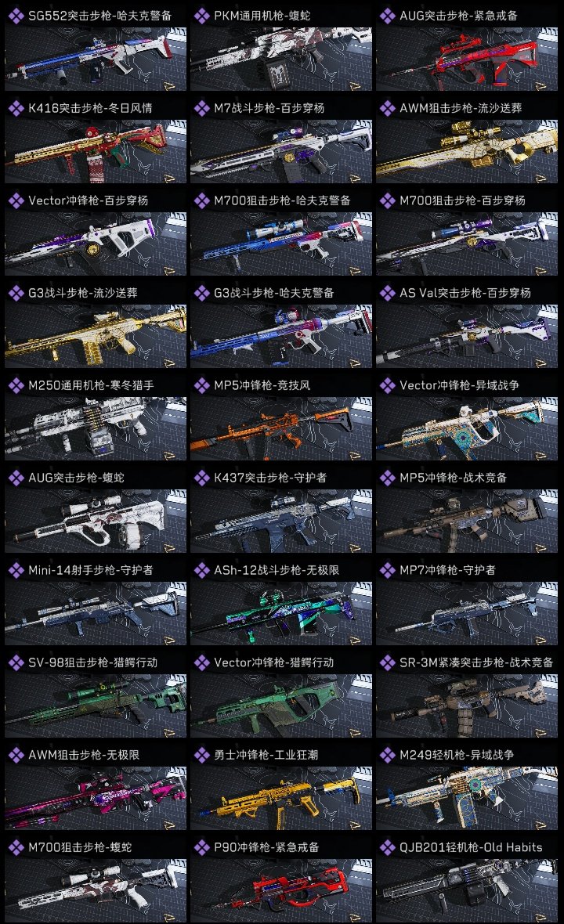Pick the AWM狙击步枪-无极限 pink sniper image
Screen dimensions: 564x924
[96, 798]
